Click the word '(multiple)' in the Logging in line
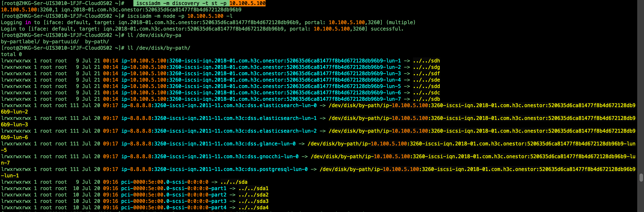The image size is (644, 212). (401, 23)
